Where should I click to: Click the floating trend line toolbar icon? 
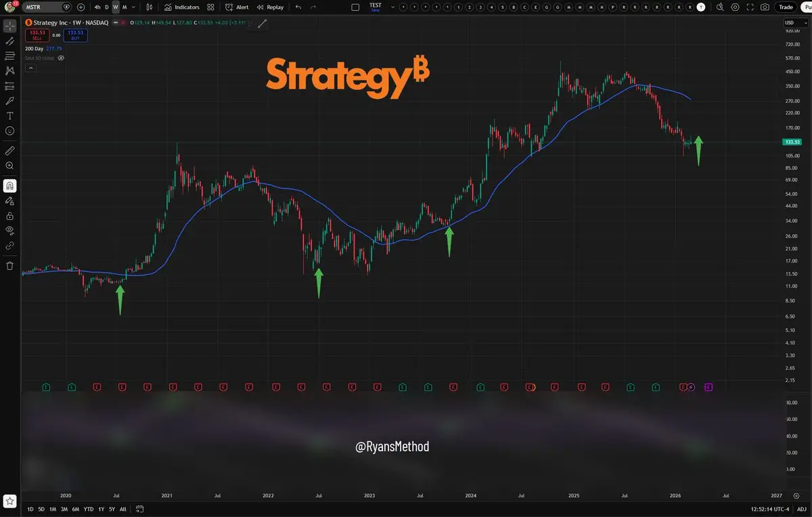pyautogui.click(x=262, y=23)
